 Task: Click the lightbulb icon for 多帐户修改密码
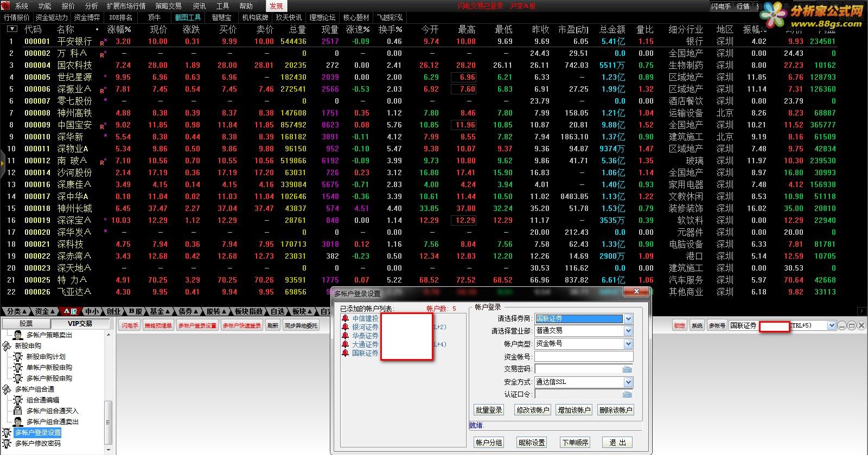coord(7,443)
